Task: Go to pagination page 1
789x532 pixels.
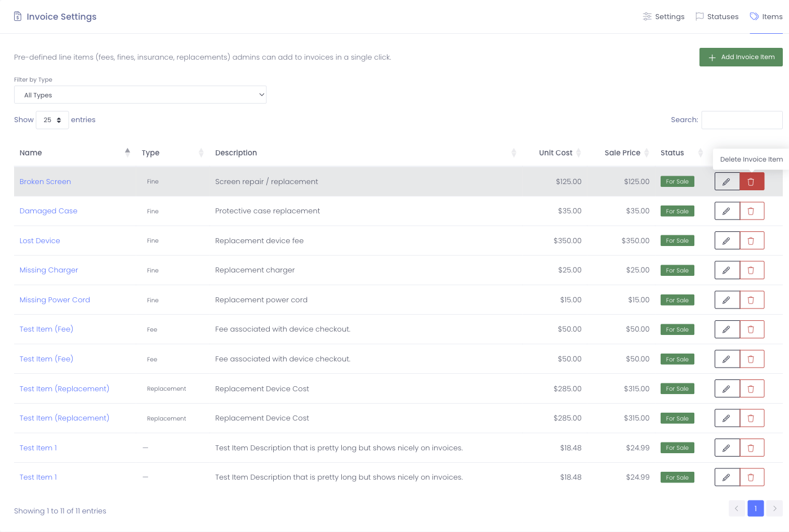Action: click(756, 508)
